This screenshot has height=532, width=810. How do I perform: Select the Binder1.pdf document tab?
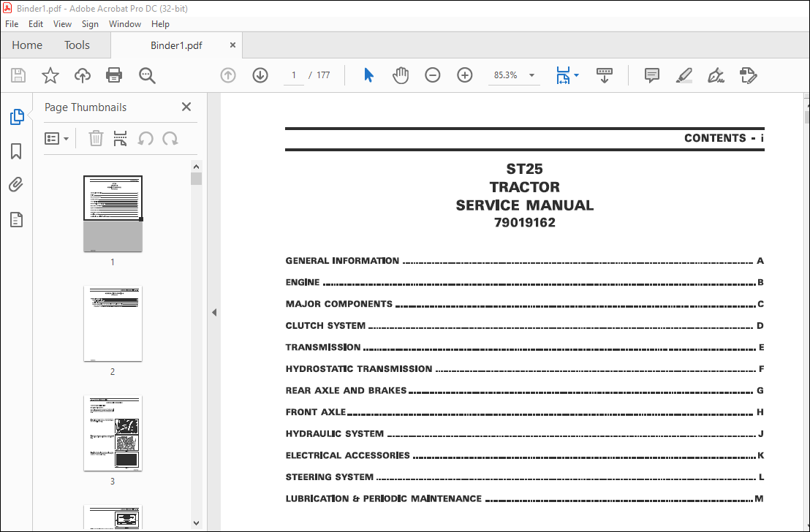(176, 45)
